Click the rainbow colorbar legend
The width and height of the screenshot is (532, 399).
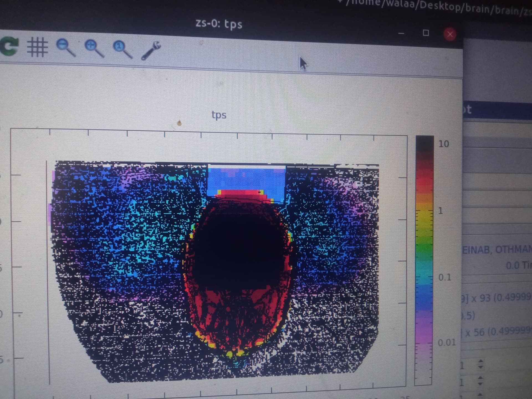click(x=424, y=260)
